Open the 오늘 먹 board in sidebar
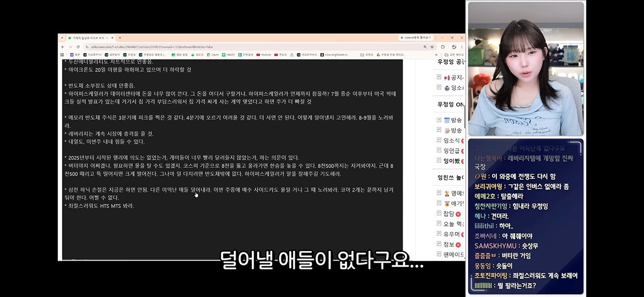 [x=451, y=224]
